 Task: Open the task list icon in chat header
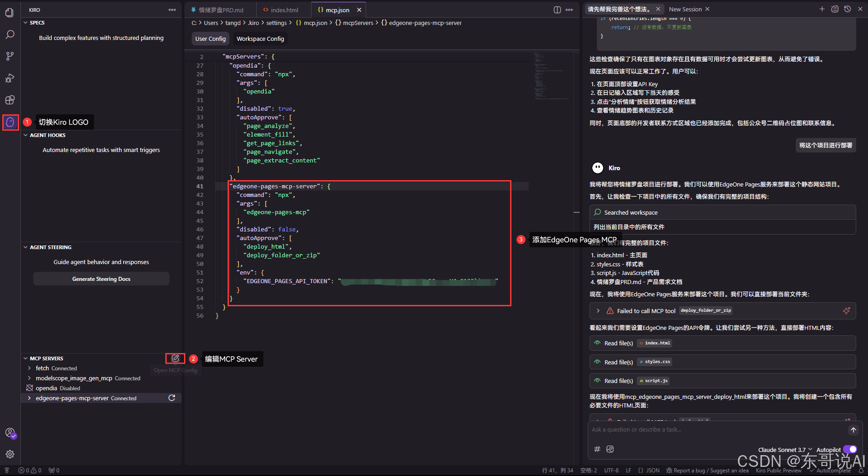835,9
